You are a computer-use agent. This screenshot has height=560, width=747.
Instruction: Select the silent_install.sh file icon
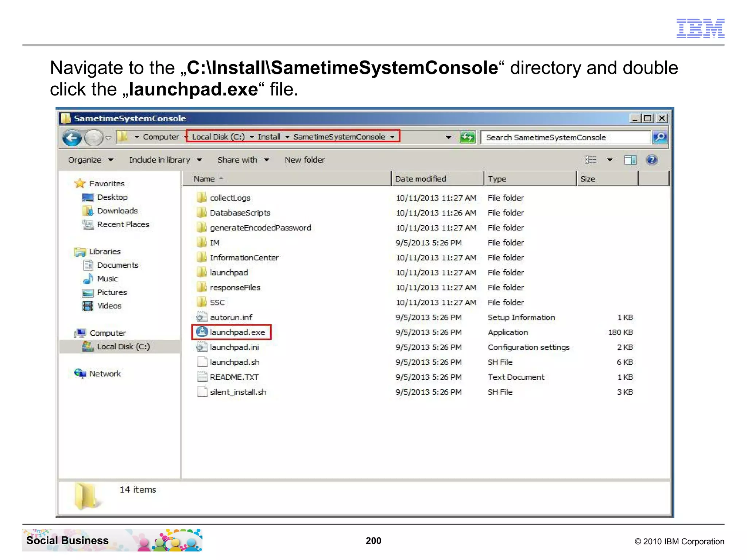pyautogui.click(x=202, y=392)
